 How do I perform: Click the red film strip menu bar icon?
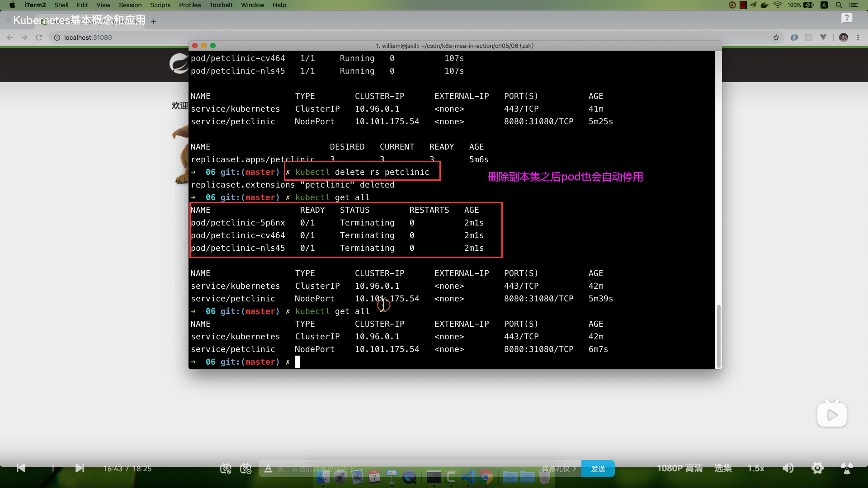[743, 5]
